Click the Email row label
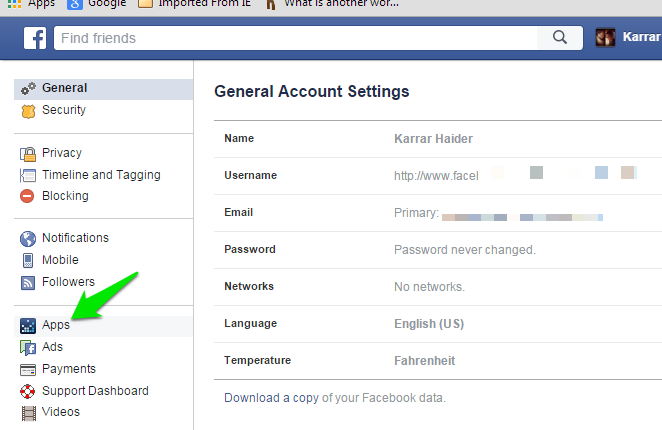Screen dimensions: 662x430 point(239,212)
